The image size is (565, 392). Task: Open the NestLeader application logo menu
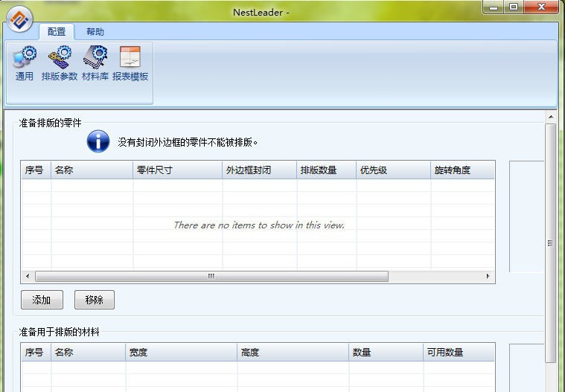click(x=19, y=19)
